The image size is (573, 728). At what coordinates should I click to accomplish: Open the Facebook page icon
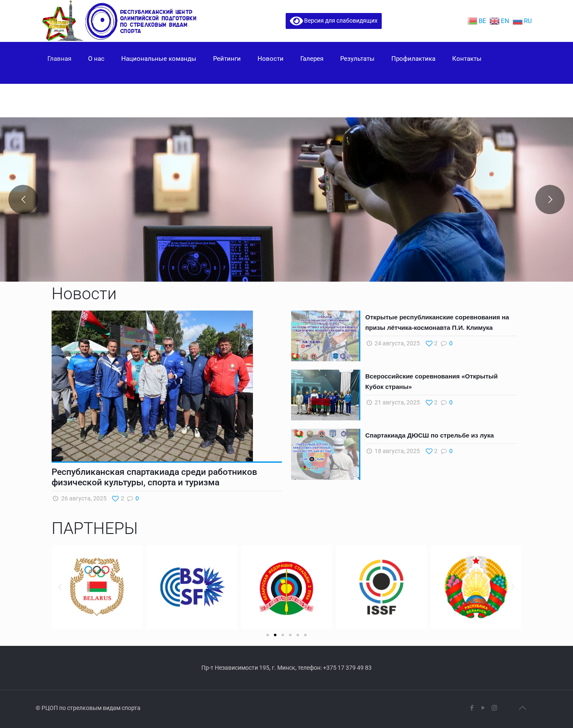click(x=472, y=708)
